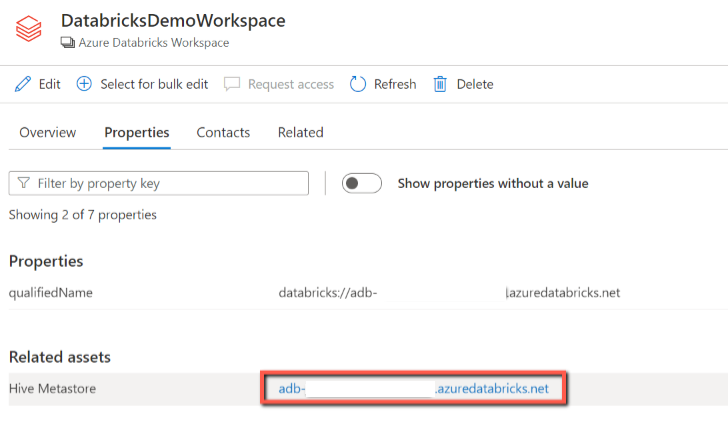Switch to the Overview tab
Image resolution: width=728 pixels, height=425 pixels.
point(48,132)
